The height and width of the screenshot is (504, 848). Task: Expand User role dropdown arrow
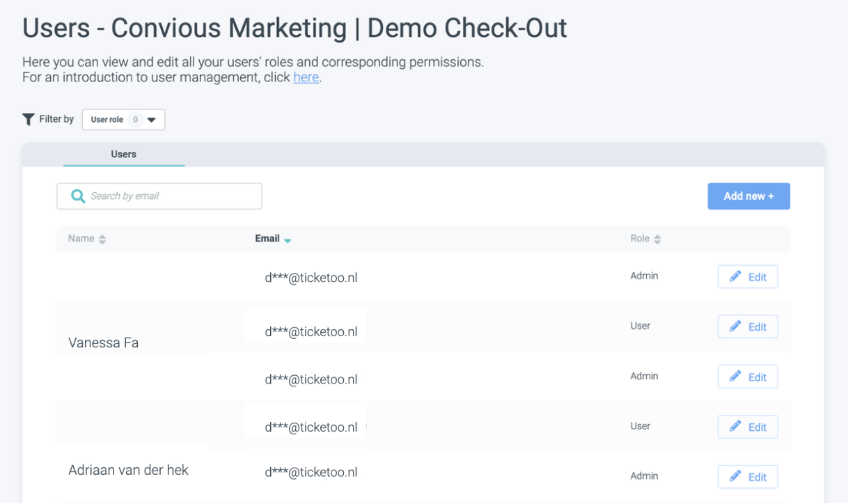152,120
